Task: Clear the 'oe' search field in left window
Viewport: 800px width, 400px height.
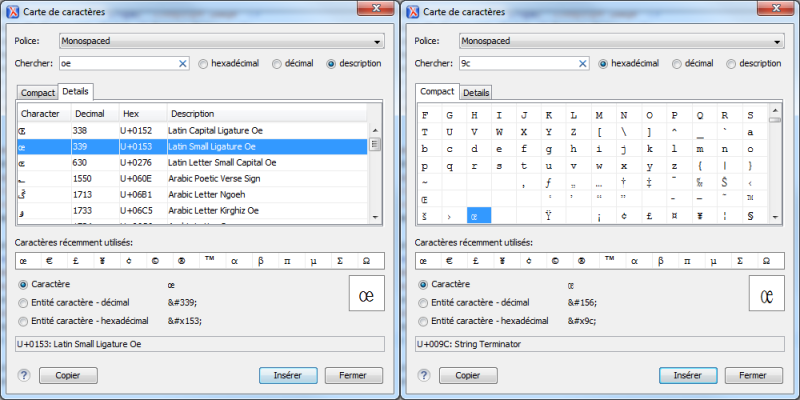Action: [x=183, y=63]
